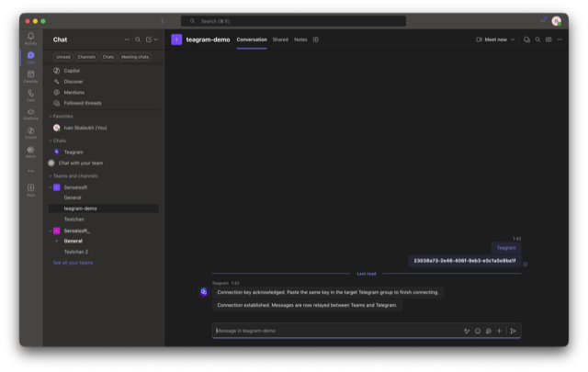This screenshot has height=372, width=588.
Task: Search in channel with magnifier icon
Action: click(537, 39)
